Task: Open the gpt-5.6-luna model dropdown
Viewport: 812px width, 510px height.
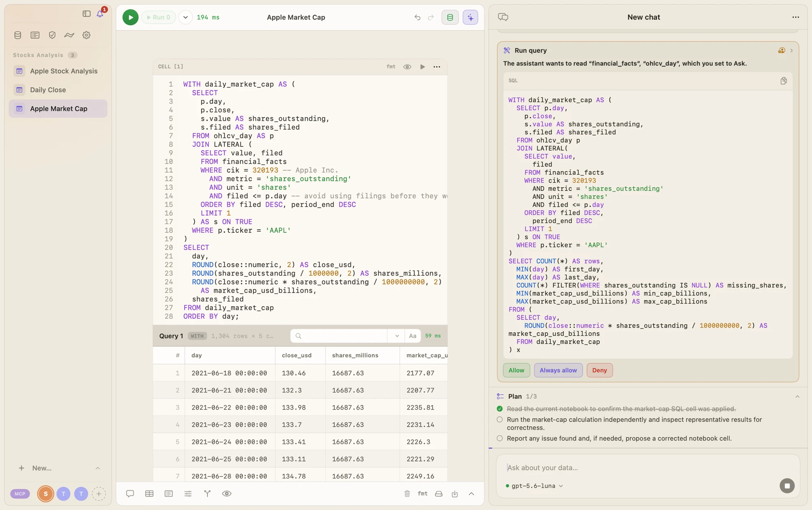Action: [x=534, y=486]
